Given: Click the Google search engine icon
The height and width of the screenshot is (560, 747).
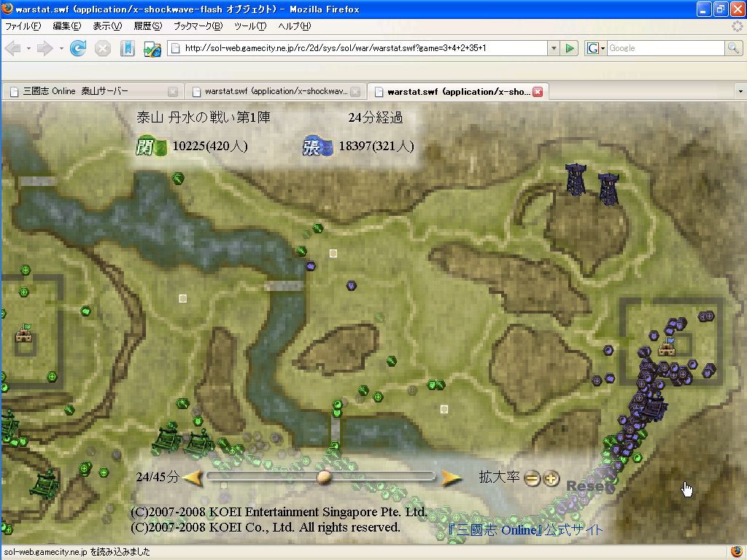Looking at the screenshot, I should pyautogui.click(x=592, y=48).
